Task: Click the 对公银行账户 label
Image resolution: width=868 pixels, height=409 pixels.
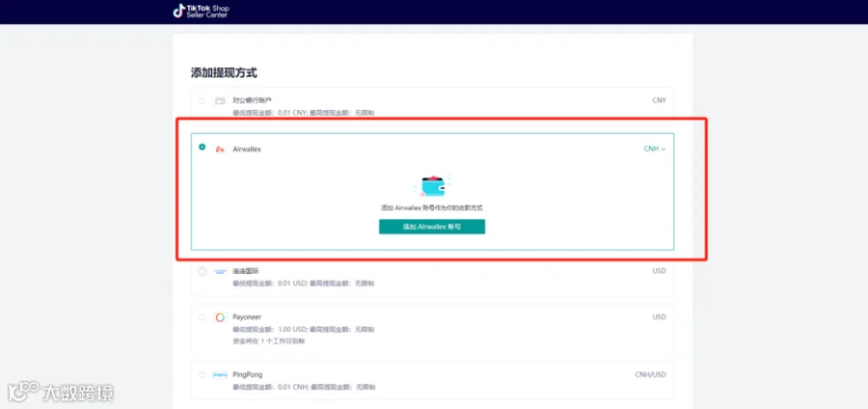Action: coord(253,100)
